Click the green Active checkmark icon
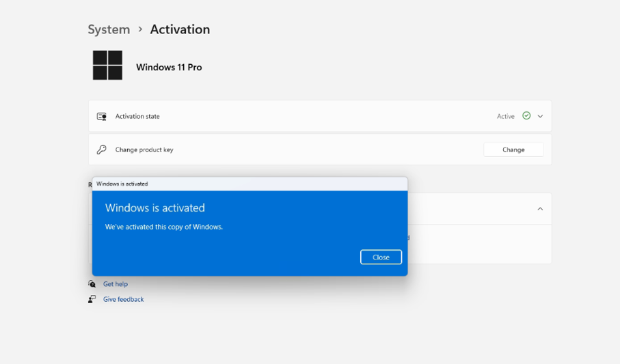 526,115
